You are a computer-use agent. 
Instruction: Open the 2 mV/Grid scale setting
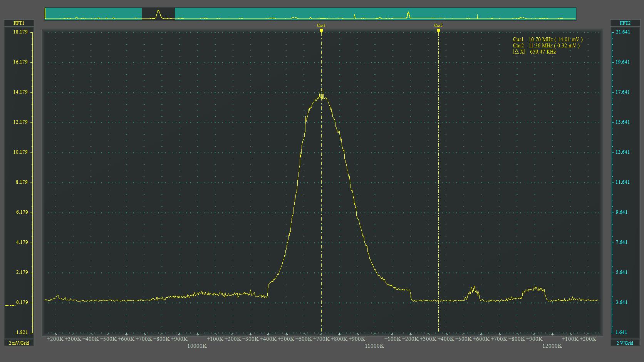point(19,343)
